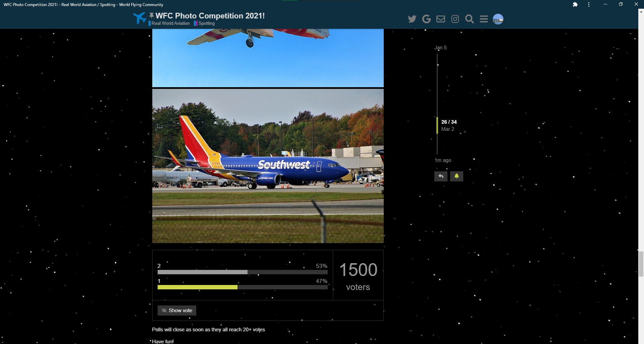This screenshot has width=644, height=344.
Task: Click the World Flying Community airplane logo
Action: tap(140, 18)
